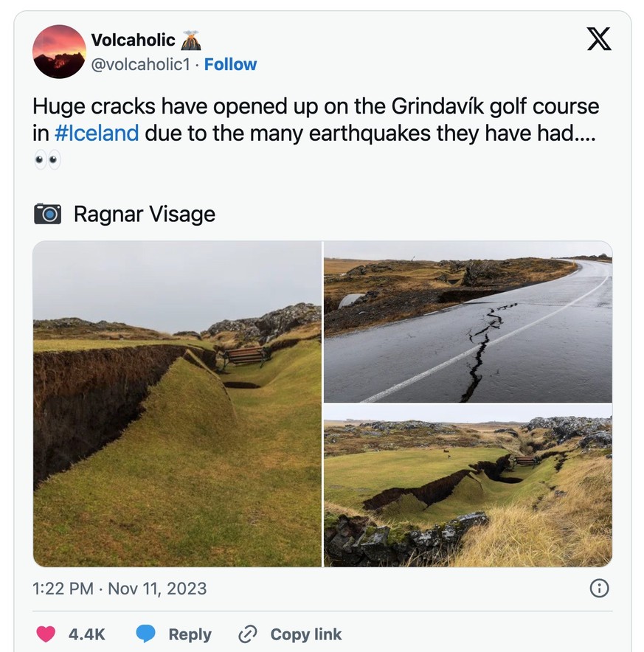Click the volcano emoji beside Volcaholic name
This screenshot has height=652, width=644.
(190, 40)
